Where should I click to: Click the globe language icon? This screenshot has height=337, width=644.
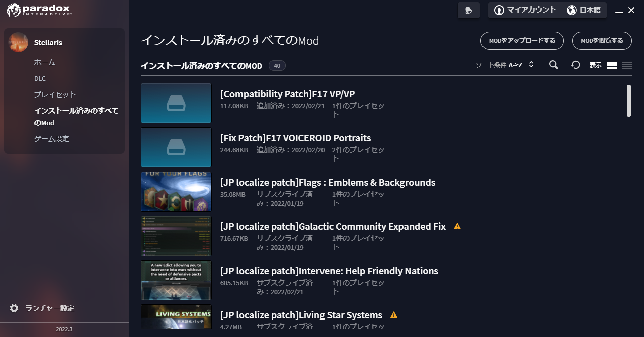(x=572, y=10)
